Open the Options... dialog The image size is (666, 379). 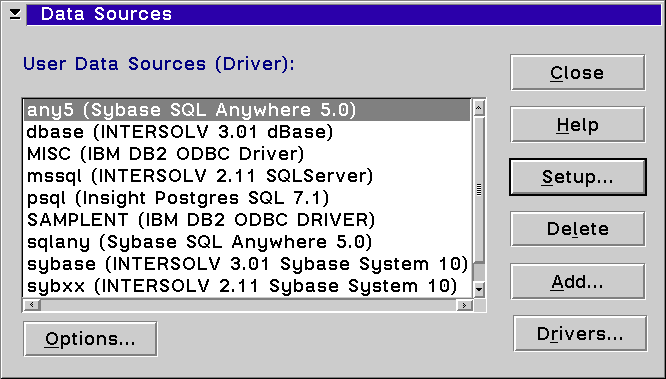90,339
